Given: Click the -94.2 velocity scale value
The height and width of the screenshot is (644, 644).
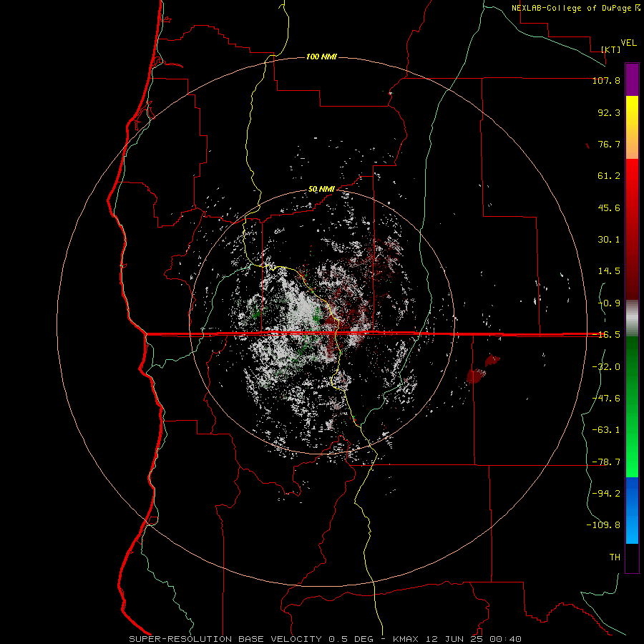Looking at the screenshot, I should [606, 493].
